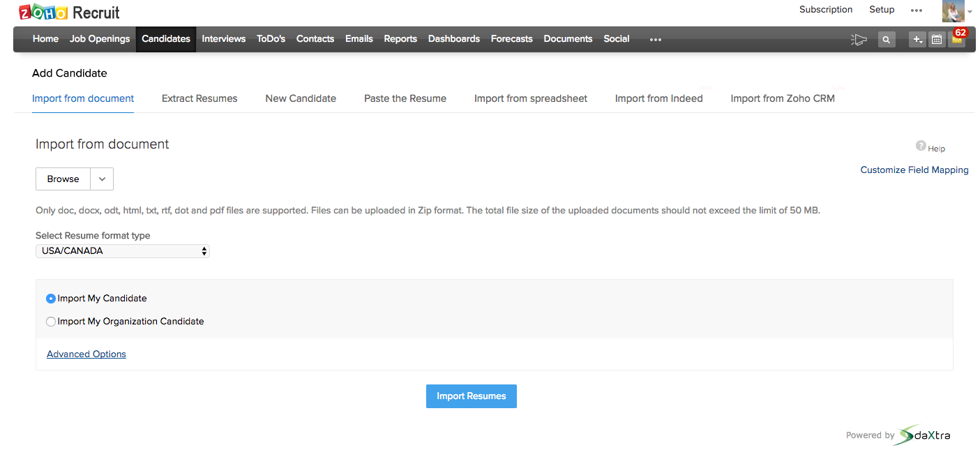Click the Help question mark icon
The height and width of the screenshot is (457, 980).
click(x=921, y=146)
